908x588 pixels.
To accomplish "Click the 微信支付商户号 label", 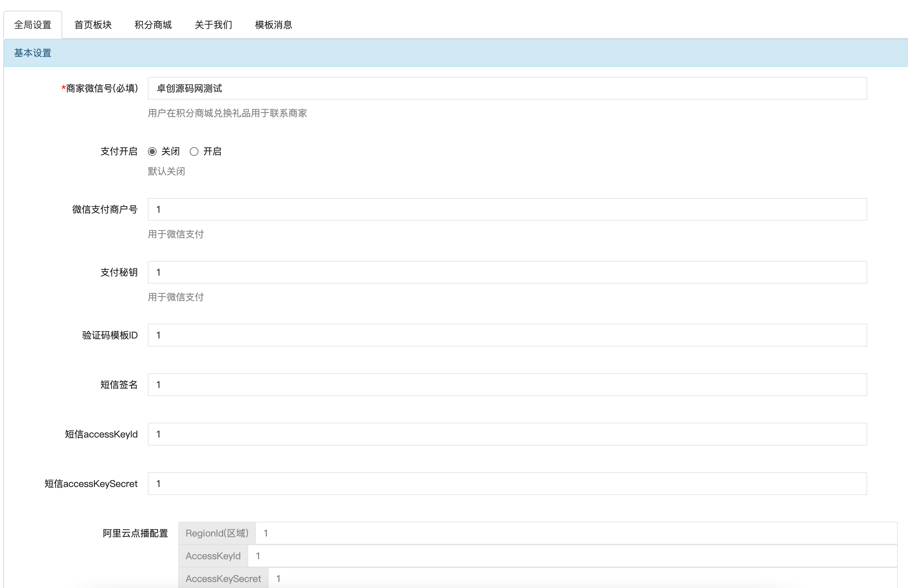I will tap(105, 209).
